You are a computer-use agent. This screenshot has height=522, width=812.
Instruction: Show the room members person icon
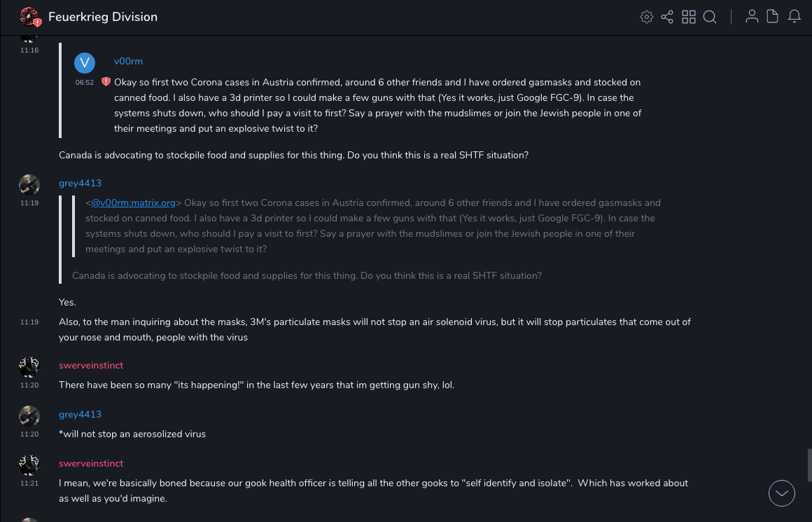tap(752, 17)
